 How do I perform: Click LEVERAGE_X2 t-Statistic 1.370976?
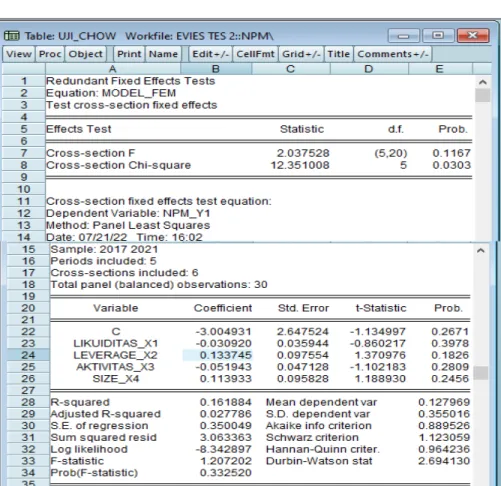pyautogui.click(x=380, y=355)
